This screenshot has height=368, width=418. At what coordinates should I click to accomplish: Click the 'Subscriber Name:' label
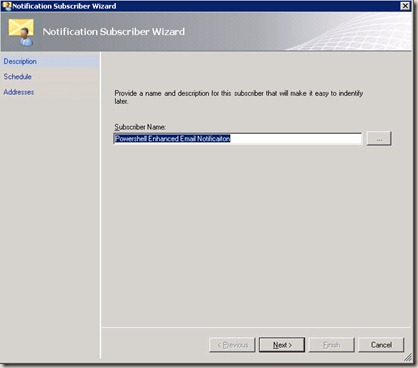[140, 127]
